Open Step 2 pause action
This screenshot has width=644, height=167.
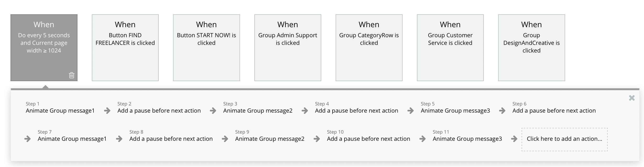click(159, 111)
